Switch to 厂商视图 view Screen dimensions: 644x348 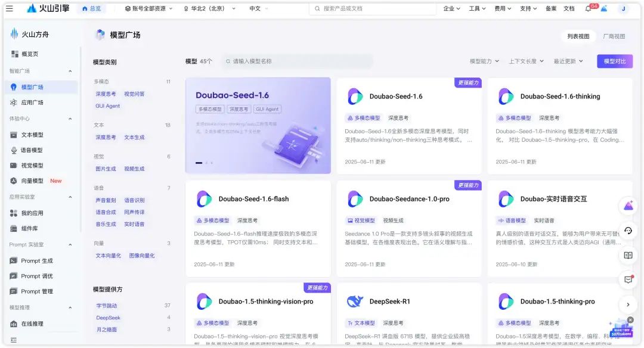point(614,36)
